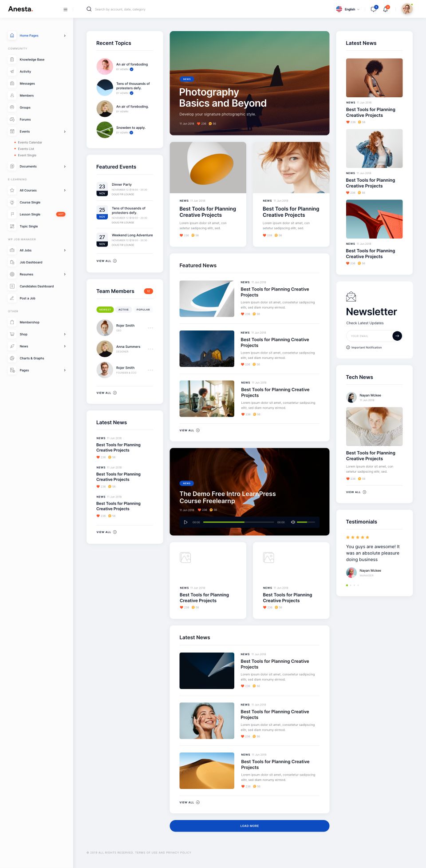Select the Popular filter in Team Members
The width and height of the screenshot is (426, 868).
[143, 310]
